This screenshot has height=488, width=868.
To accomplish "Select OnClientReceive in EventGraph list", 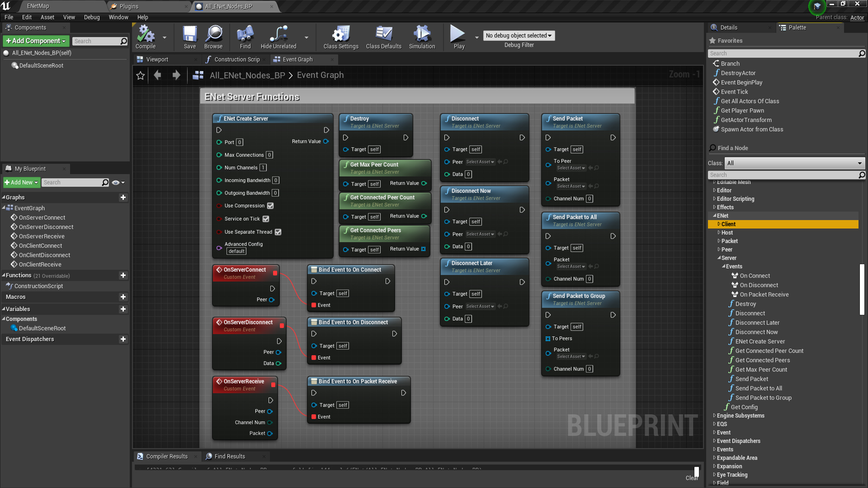I will point(40,264).
